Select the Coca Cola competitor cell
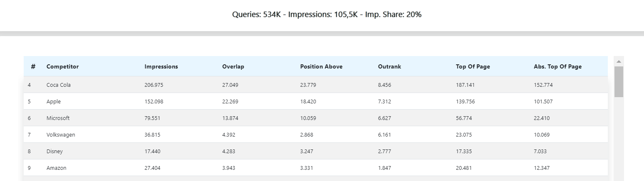The width and height of the screenshot is (644, 181). (x=59, y=85)
